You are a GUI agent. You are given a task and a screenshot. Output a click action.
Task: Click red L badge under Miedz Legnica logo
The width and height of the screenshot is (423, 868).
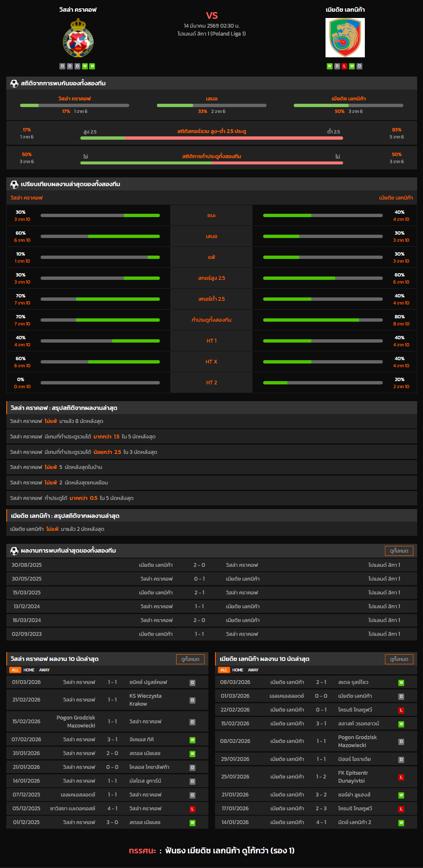click(344, 66)
